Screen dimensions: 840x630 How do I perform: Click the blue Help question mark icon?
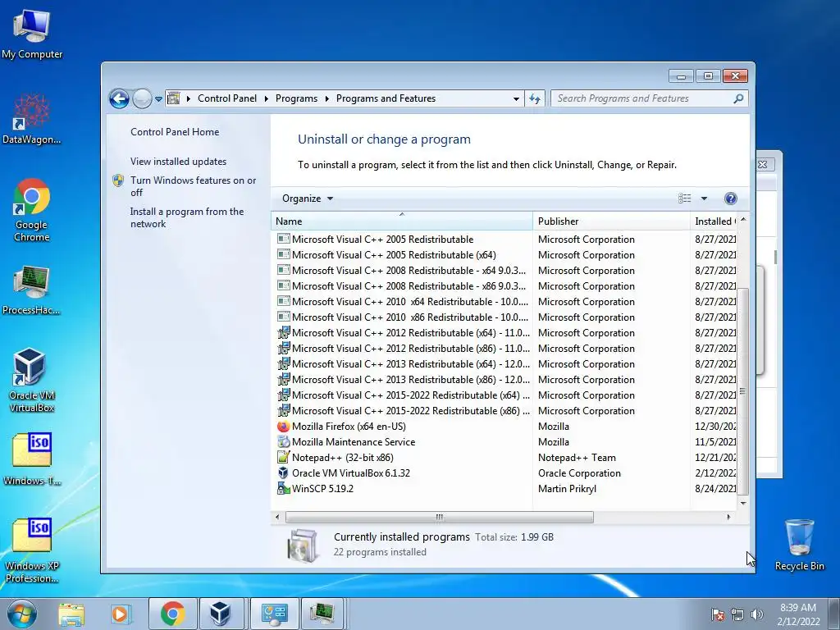(730, 199)
